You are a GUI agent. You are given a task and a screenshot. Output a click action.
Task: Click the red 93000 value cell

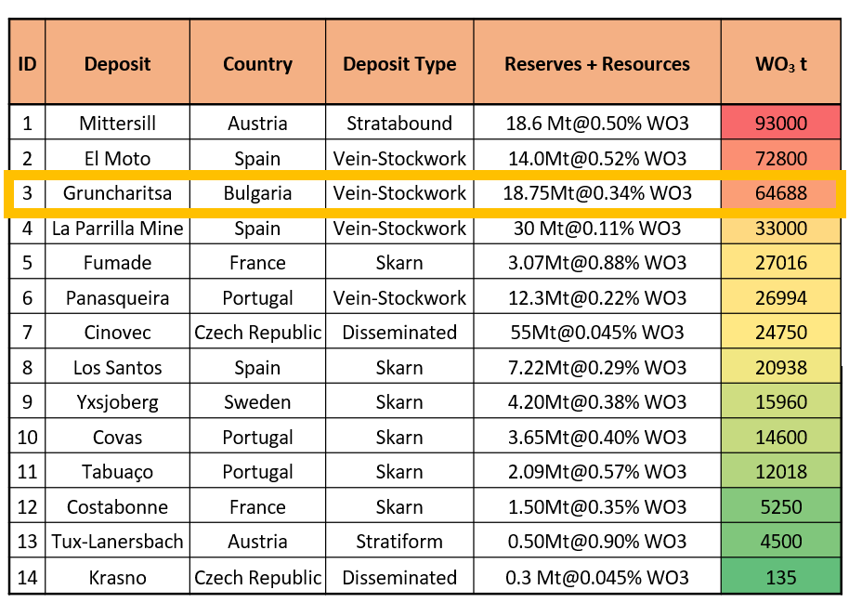click(780, 123)
